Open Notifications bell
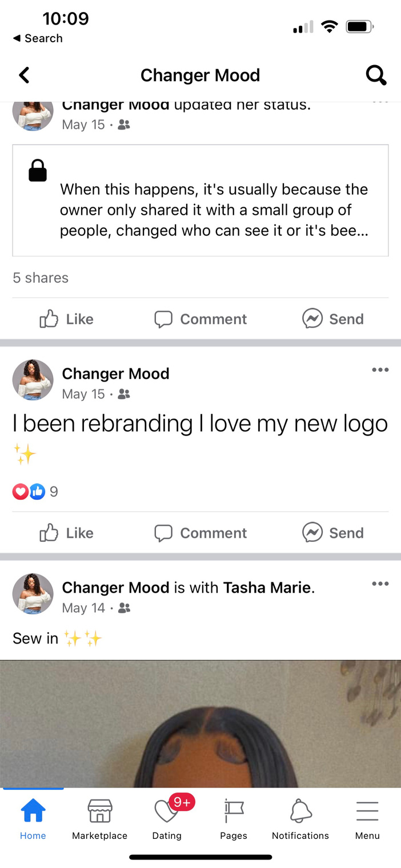 click(300, 820)
